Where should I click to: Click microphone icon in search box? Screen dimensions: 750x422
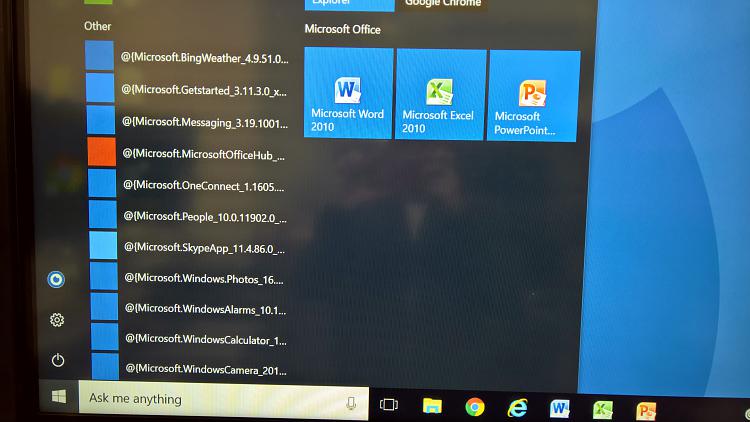(x=351, y=403)
